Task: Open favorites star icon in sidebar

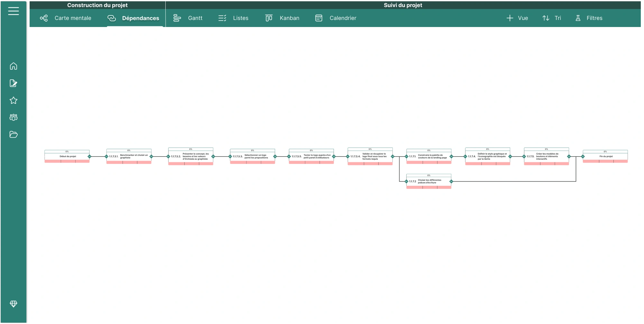Action: click(14, 100)
